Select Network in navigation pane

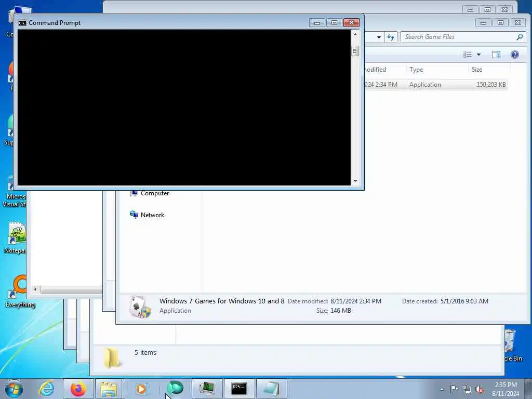(x=147, y=215)
